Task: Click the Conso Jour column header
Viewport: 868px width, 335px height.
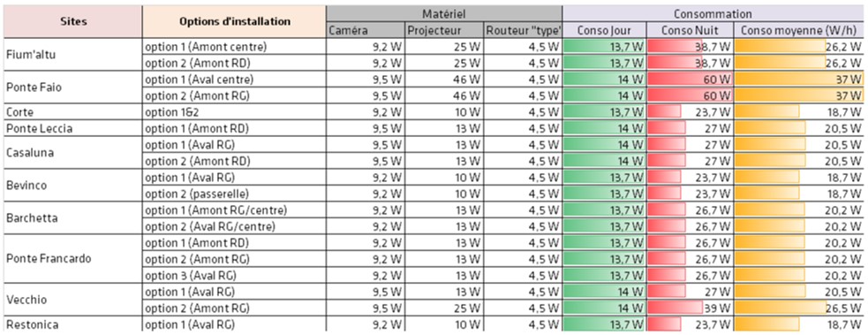Action: (605, 30)
